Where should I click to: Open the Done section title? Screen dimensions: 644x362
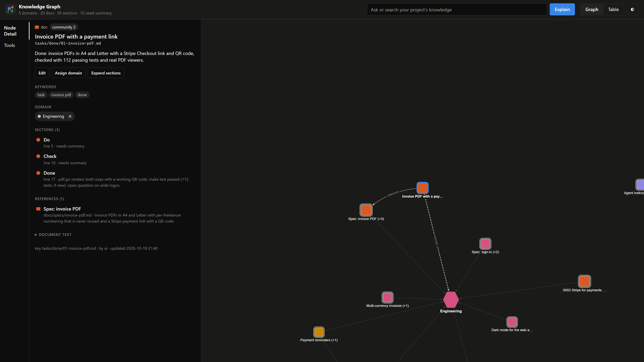pyautogui.click(x=49, y=173)
